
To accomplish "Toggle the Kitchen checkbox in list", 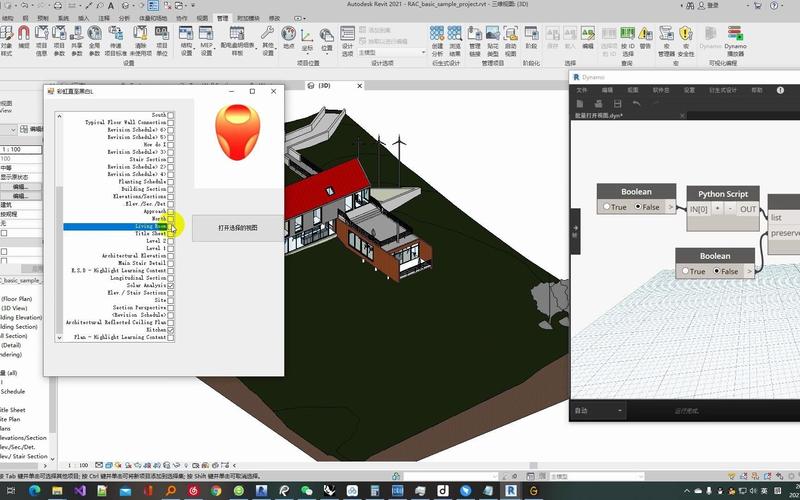I will [x=171, y=330].
